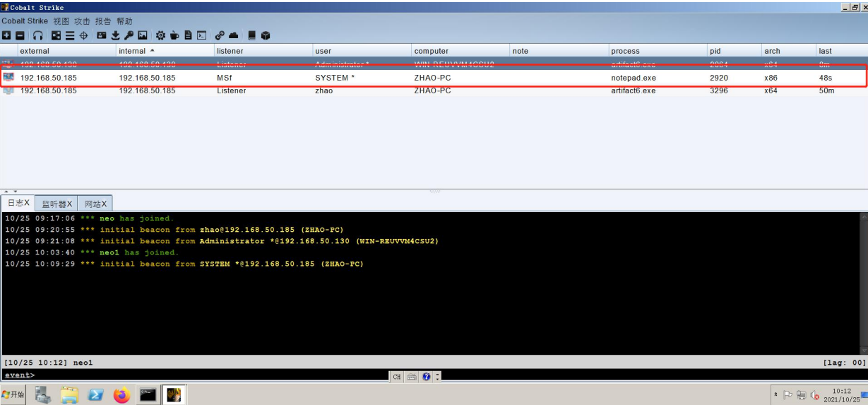Switch to the 日志 tab

pyautogui.click(x=18, y=203)
